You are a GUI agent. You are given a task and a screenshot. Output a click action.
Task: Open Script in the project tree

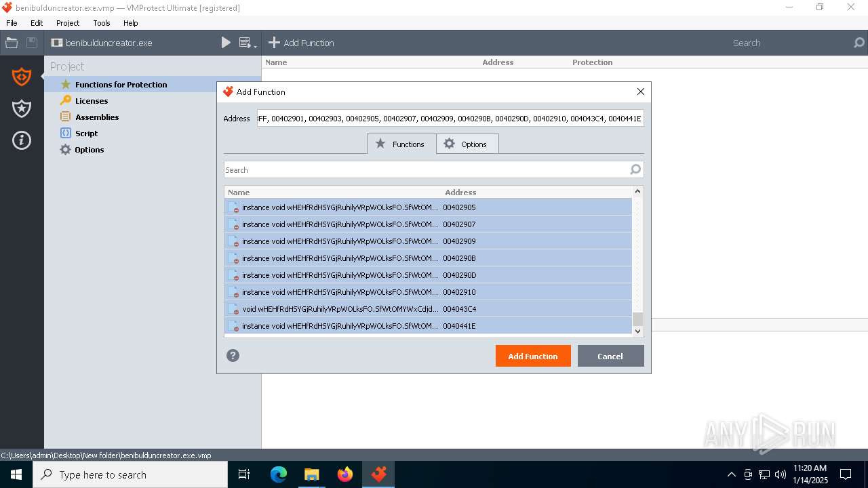click(86, 134)
